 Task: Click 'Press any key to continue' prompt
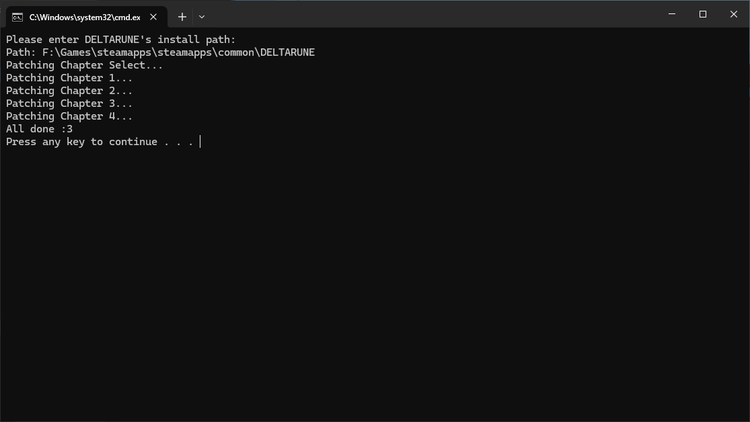tap(99, 142)
